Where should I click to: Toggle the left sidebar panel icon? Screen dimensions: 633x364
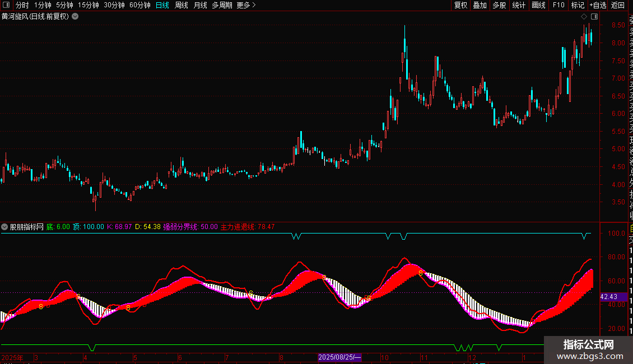pos(6,5)
